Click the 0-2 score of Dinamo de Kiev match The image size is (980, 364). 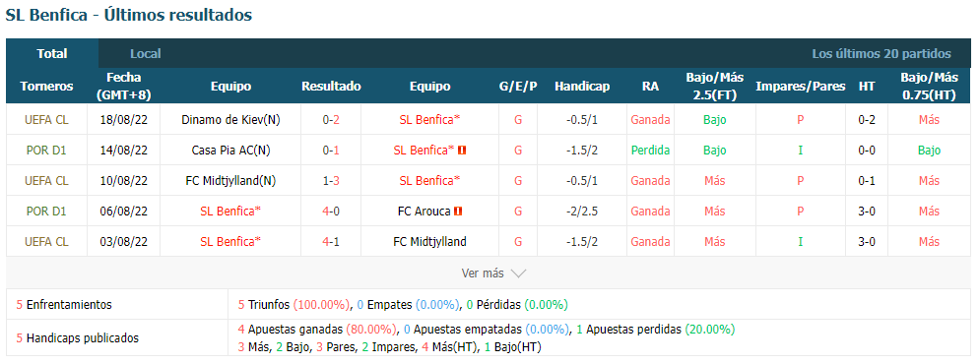coord(331,120)
